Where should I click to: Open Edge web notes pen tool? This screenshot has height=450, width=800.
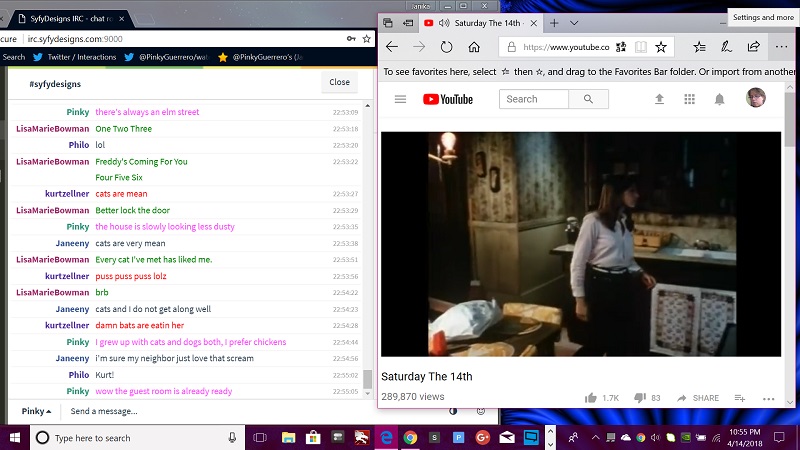[x=727, y=47]
